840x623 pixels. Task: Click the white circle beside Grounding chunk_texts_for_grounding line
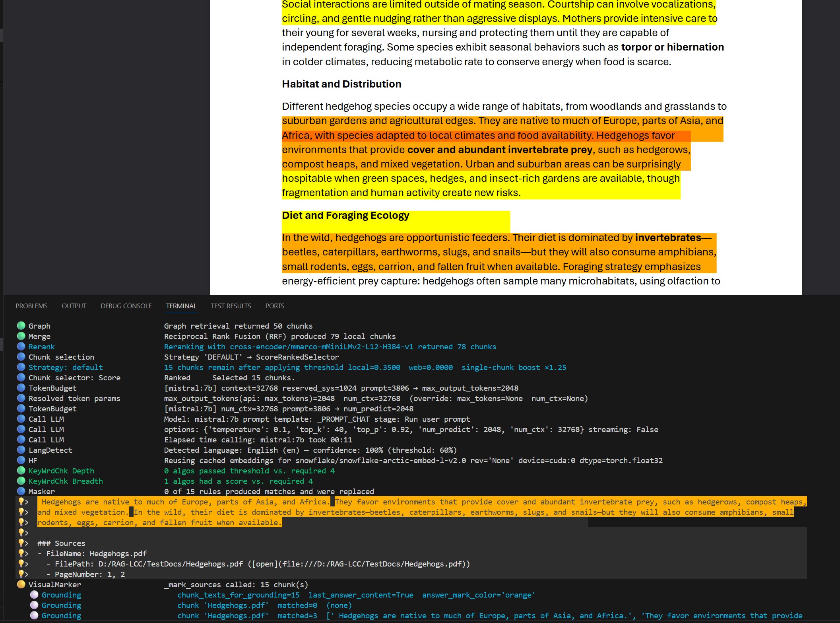tap(34, 594)
